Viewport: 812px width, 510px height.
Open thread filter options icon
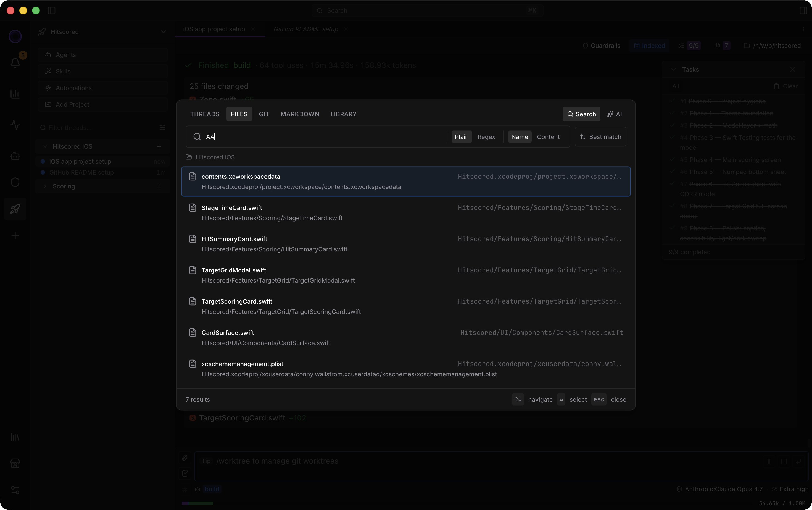pos(162,128)
